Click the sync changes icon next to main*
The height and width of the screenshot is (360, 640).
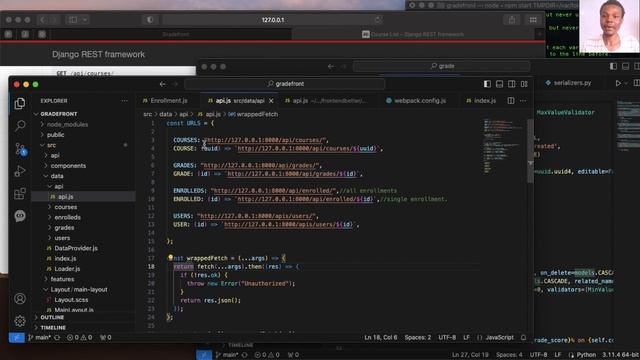coord(57,338)
